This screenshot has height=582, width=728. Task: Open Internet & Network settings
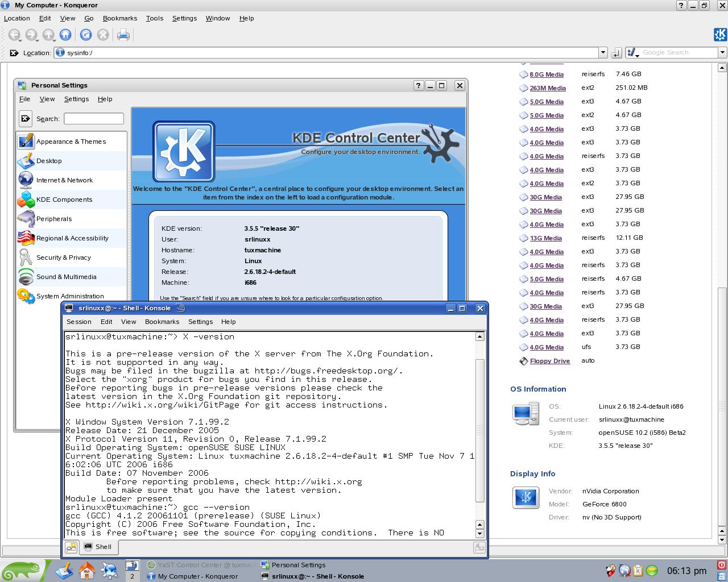(x=71, y=180)
